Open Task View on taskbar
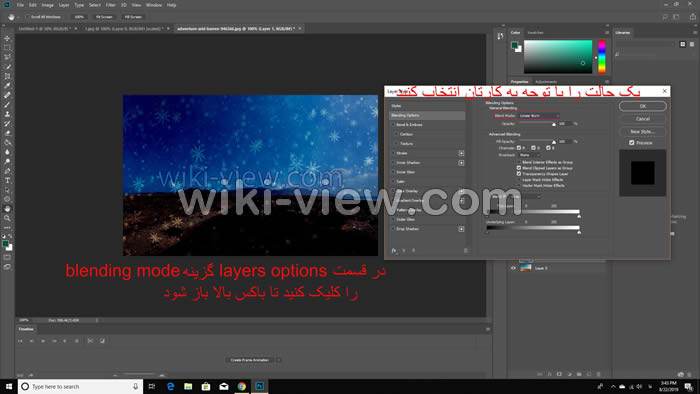700x394 pixels. (x=152, y=386)
